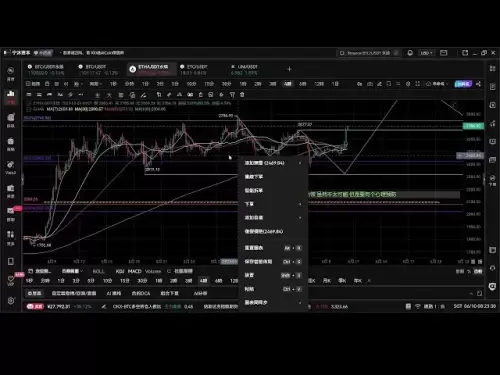Open the USD currency dropdown
The image size is (500, 375).
coord(426,53)
